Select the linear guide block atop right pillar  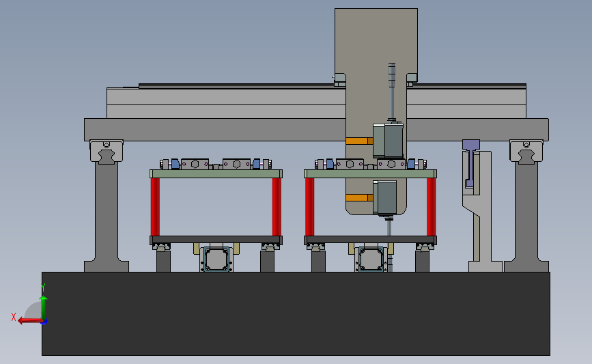coord(526,152)
